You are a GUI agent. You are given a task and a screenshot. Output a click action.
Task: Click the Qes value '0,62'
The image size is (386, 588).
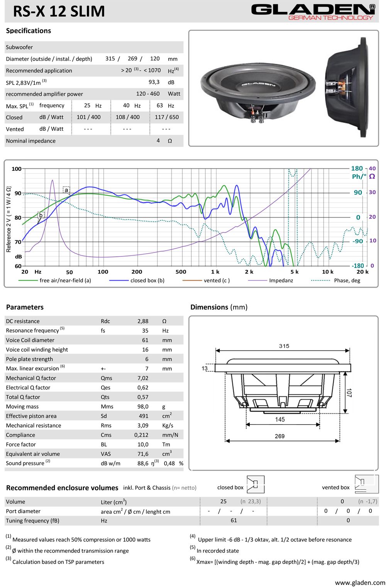tap(143, 388)
